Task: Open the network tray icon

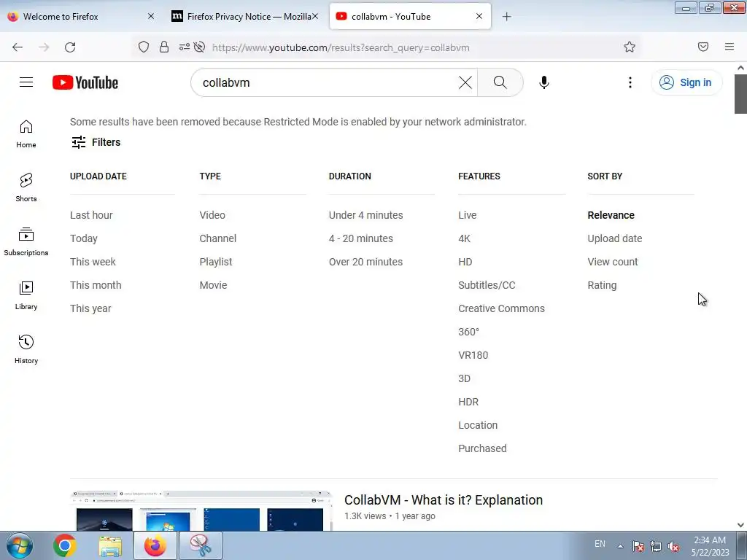Action: click(656, 546)
